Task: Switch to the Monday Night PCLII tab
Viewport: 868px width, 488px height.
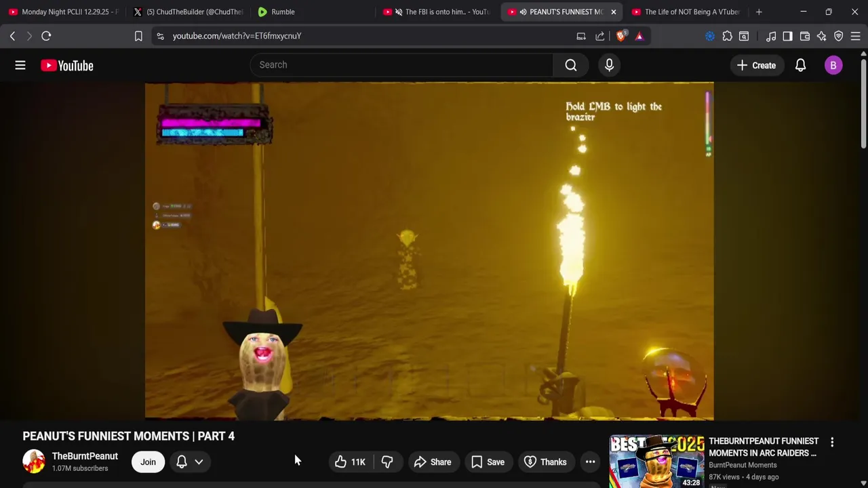Action: tap(63, 12)
